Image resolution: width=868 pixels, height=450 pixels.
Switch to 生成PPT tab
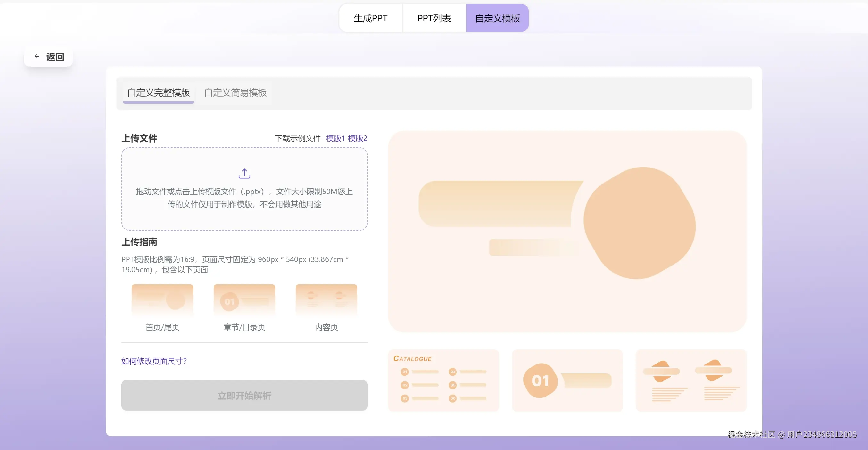370,18
